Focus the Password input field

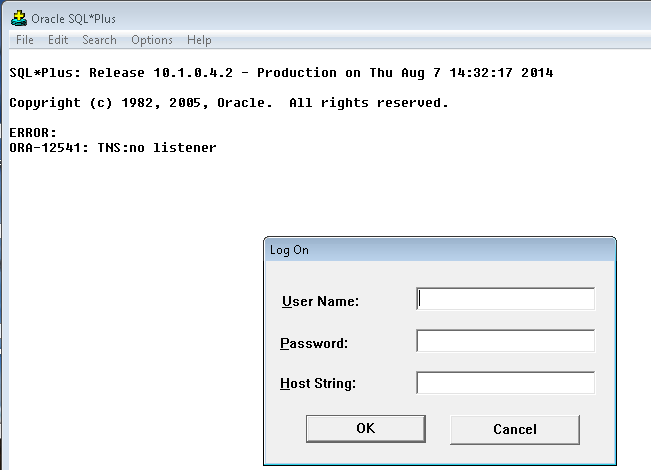pyautogui.click(x=505, y=341)
